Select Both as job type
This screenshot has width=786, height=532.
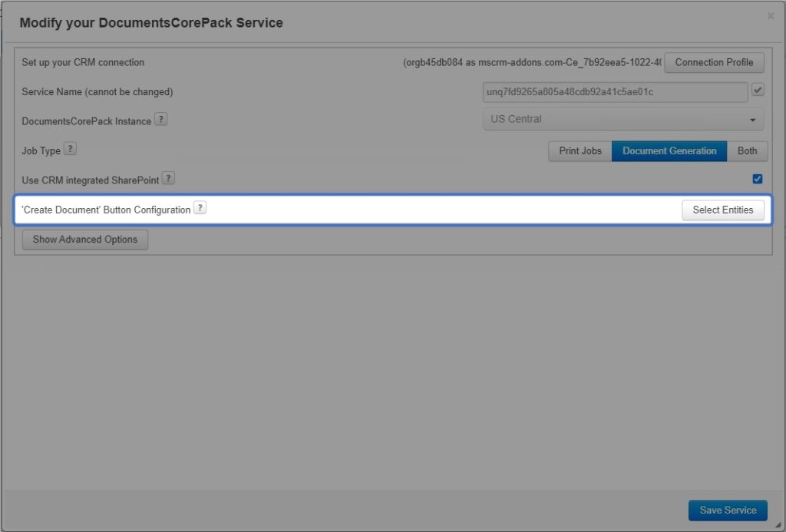pos(747,151)
